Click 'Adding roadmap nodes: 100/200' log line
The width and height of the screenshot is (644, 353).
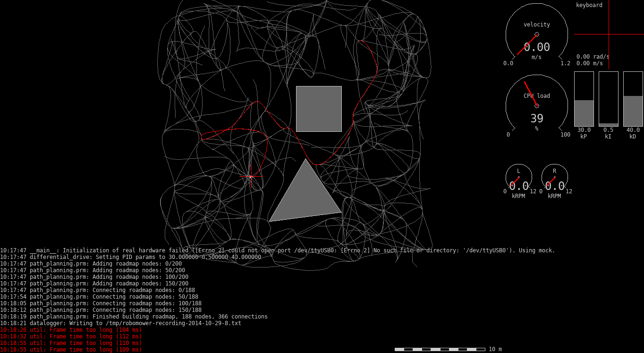point(94,277)
